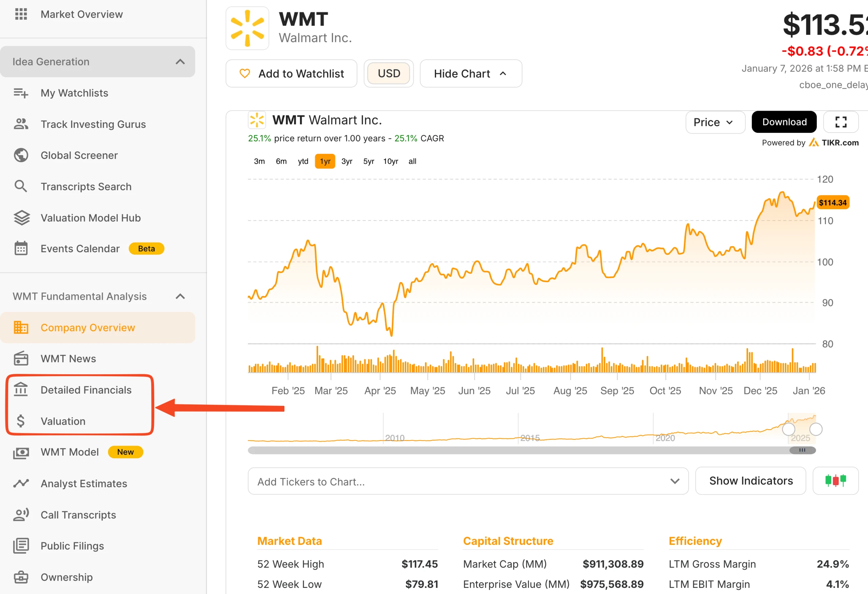Click the Global Screener globe icon

[x=21, y=155]
